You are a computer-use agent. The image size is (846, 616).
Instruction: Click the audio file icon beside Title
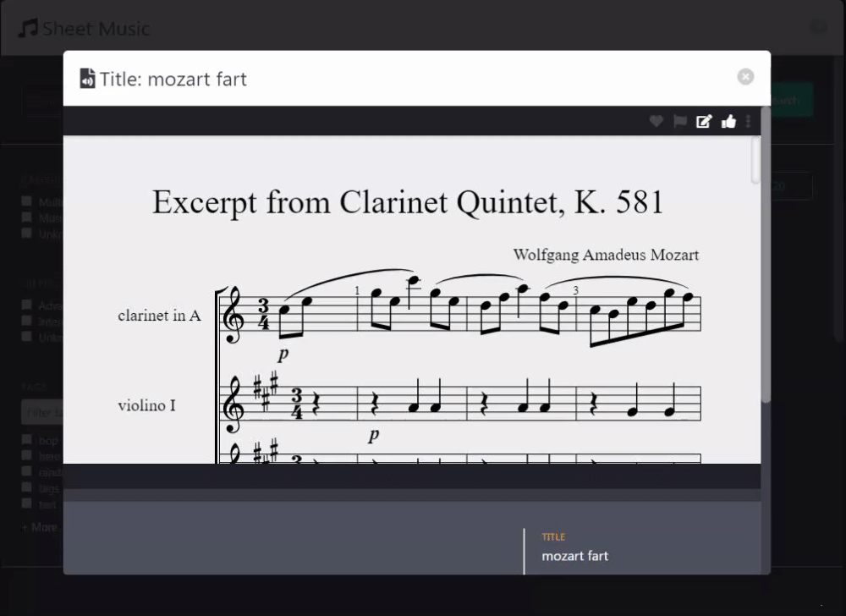[x=87, y=79]
